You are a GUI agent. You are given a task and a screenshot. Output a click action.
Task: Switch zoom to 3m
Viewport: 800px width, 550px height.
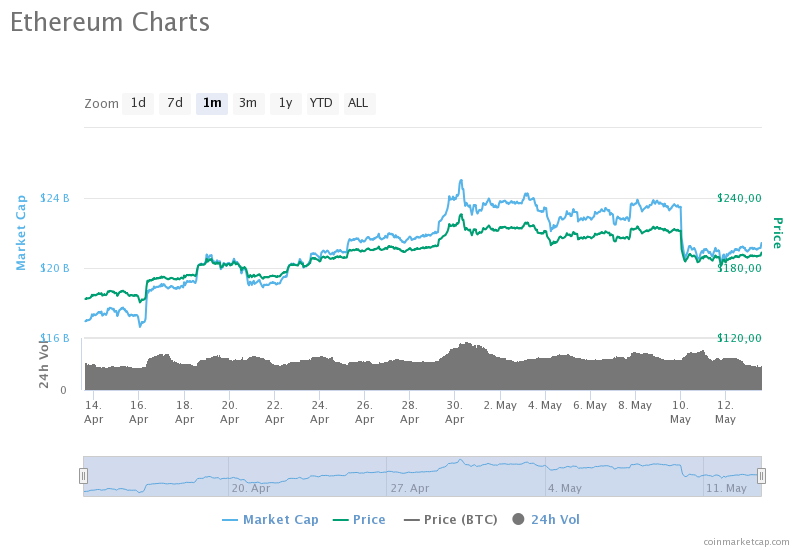click(248, 104)
